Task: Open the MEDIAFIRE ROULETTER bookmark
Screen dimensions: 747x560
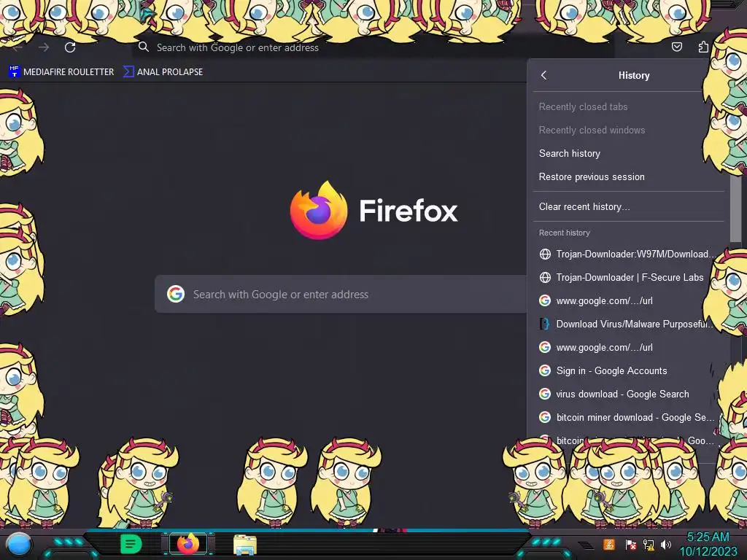Action: pyautogui.click(x=61, y=72)
